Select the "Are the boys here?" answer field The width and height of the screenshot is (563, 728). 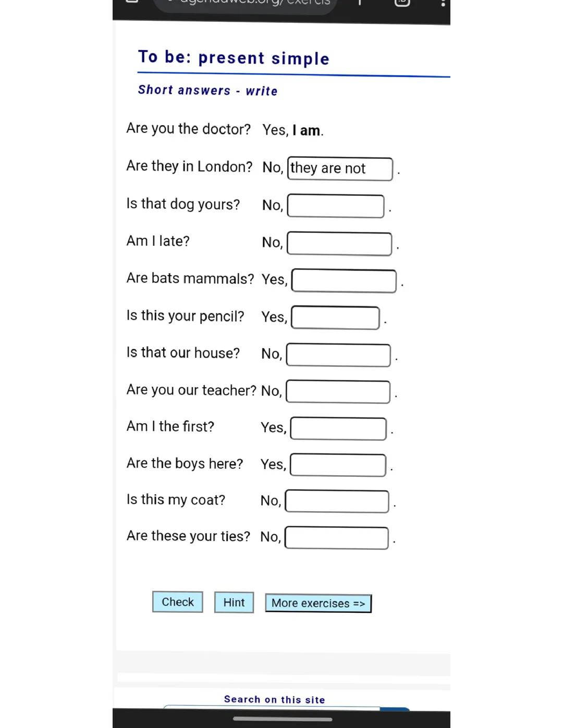click(x=338, y=465)
